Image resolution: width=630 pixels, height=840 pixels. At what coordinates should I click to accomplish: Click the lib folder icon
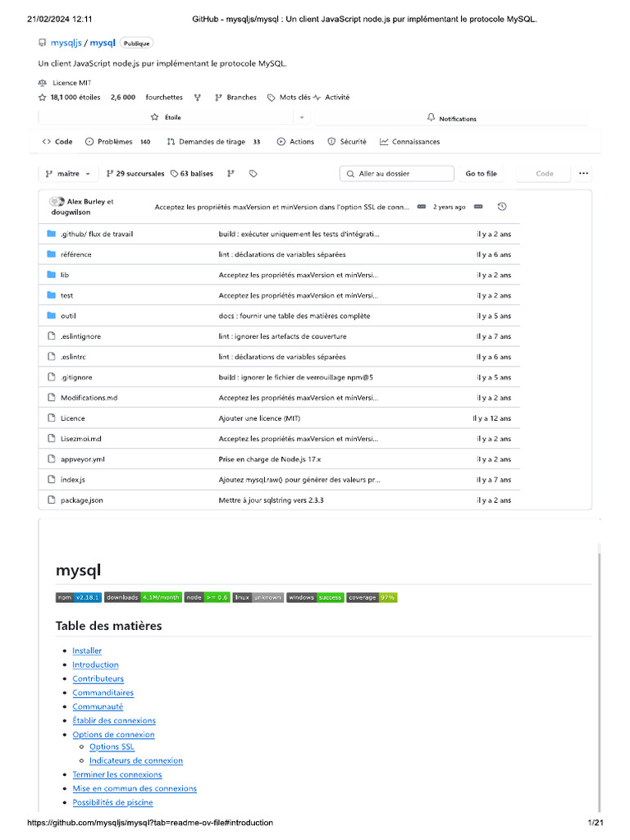pos(52,275)
